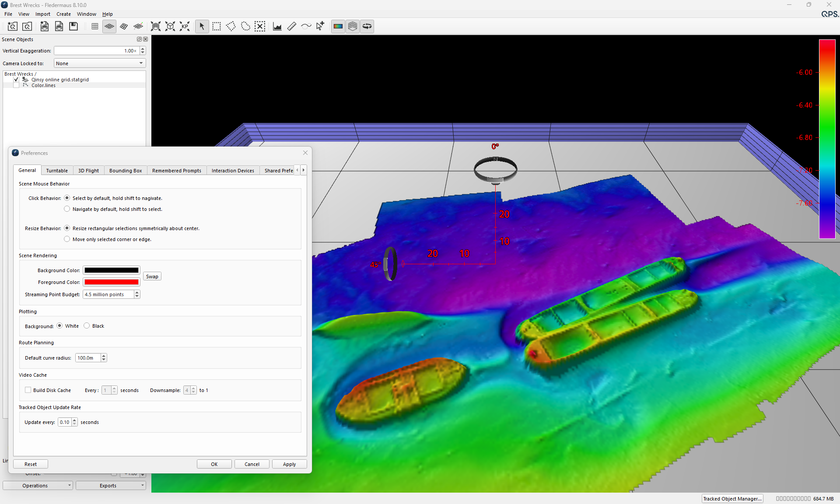840x504 pixels.
Task: Switch to the Bounding Box tab
Action: [126, 171]
